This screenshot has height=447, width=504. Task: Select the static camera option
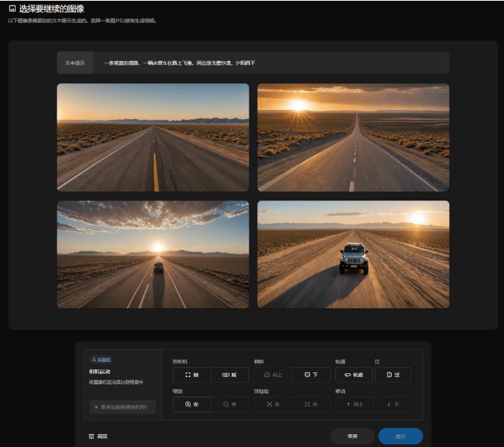tap(192, 375)
